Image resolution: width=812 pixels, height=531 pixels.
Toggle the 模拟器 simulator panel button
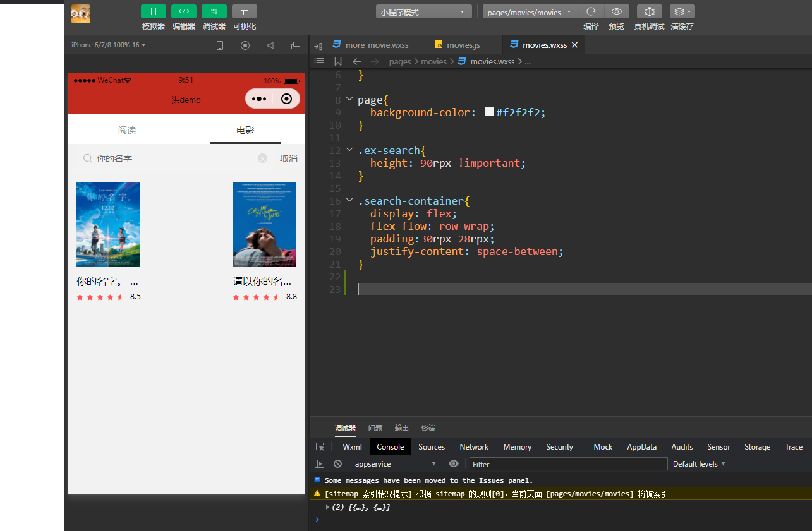coord(154,11)
